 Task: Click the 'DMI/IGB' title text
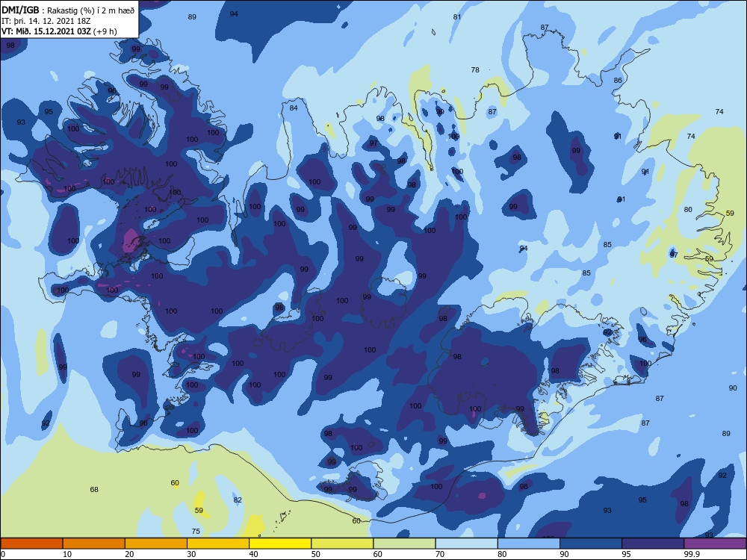20,10
